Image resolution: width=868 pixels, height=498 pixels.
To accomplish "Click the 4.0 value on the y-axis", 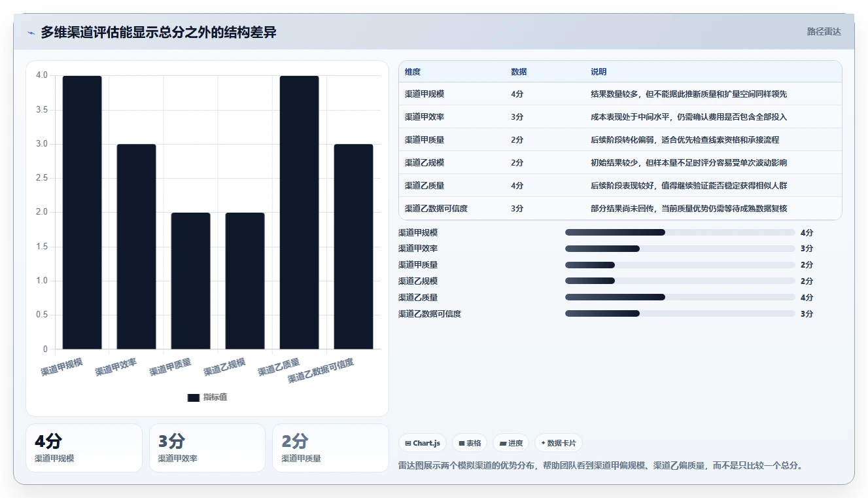I will (42, 75).
